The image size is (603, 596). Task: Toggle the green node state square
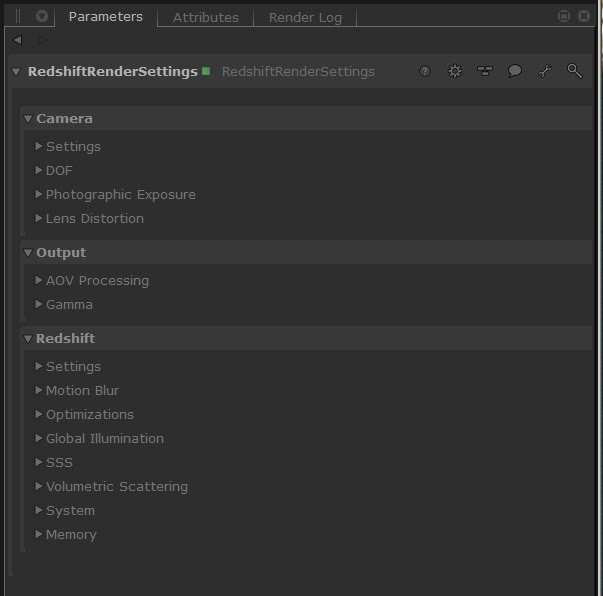[x=206, y=71]
